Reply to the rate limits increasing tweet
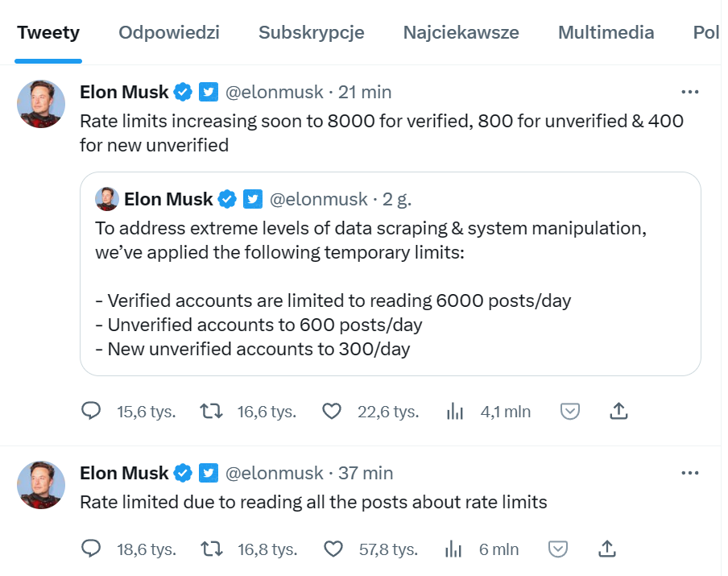 point(92,412)
